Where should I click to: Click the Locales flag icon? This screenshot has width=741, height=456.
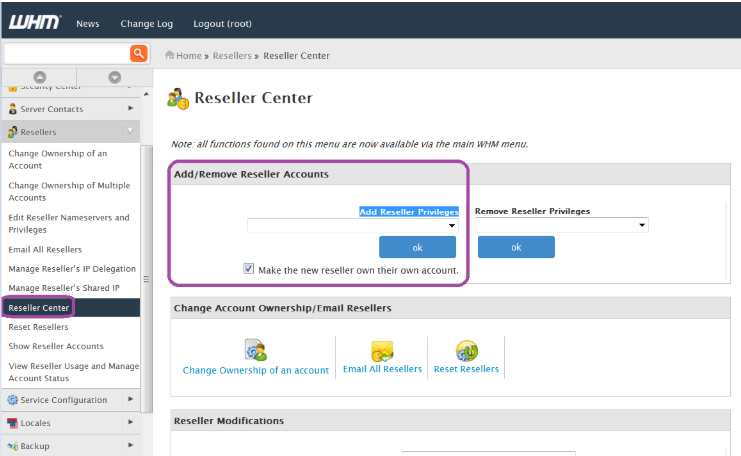[x=13, y=423]
